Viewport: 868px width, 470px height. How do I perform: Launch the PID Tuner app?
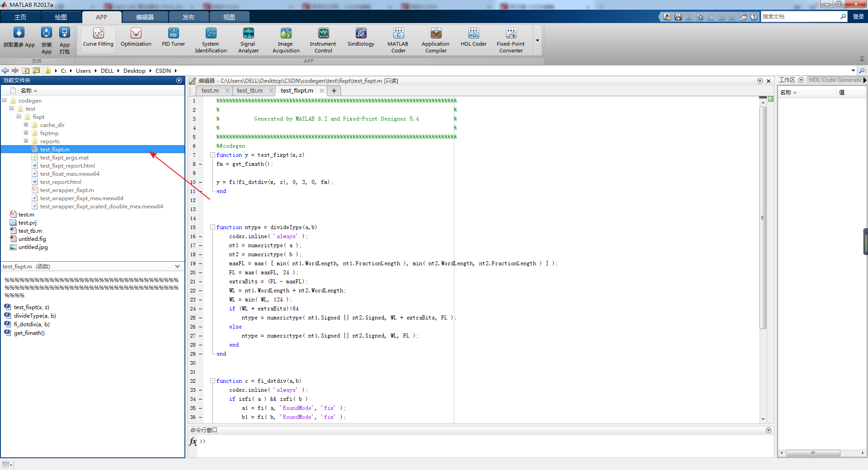(173, 38)
